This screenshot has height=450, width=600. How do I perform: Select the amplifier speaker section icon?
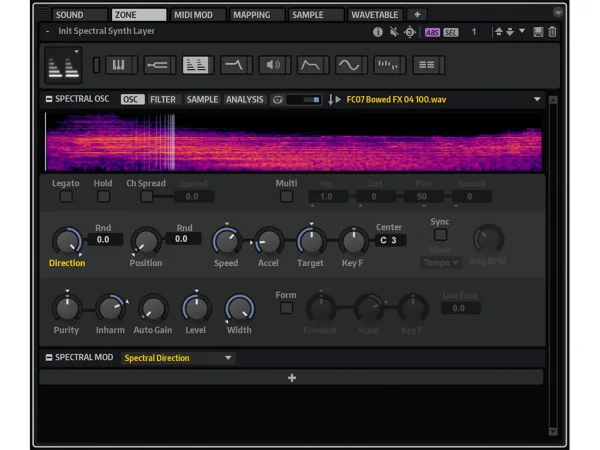[x=272, y=65]
